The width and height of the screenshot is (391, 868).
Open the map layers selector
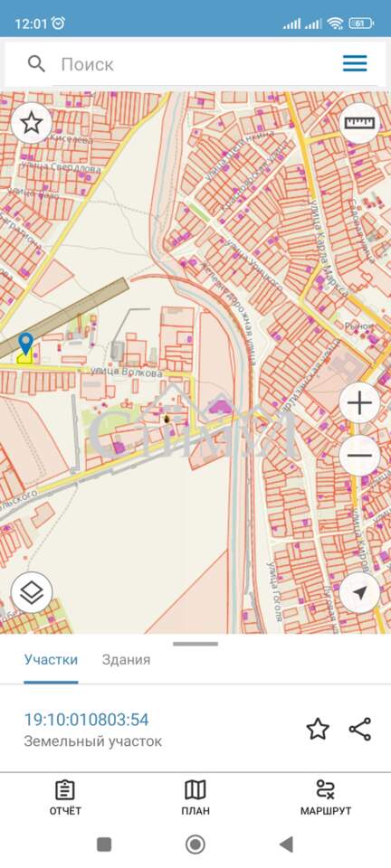tap(32, 593)
